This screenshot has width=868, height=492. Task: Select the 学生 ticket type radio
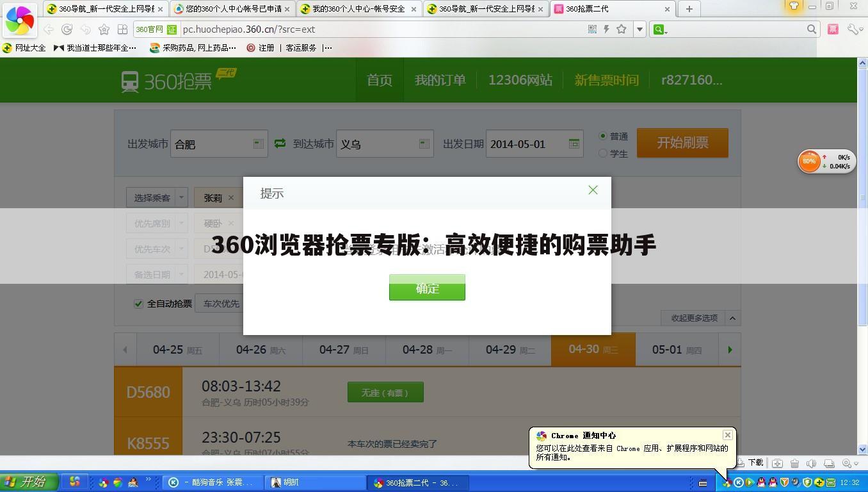coord(602,153)
